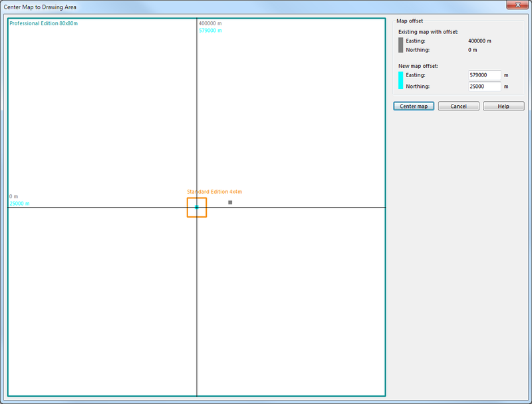Click the New map offset heading
532x404 pixels.
(x=418, y=66)
